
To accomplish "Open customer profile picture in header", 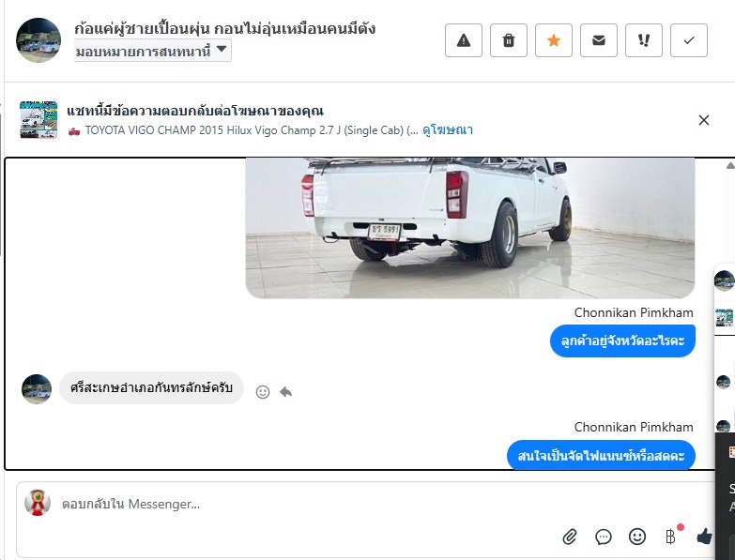I will (x=38, y=40).
